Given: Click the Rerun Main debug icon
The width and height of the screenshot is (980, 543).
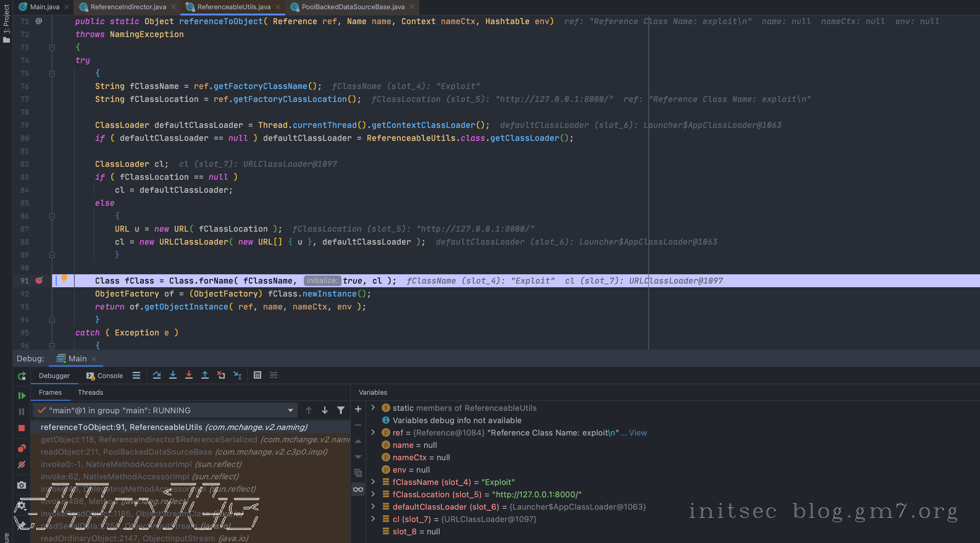Looking at the screenshot, I should pos(22,376).
